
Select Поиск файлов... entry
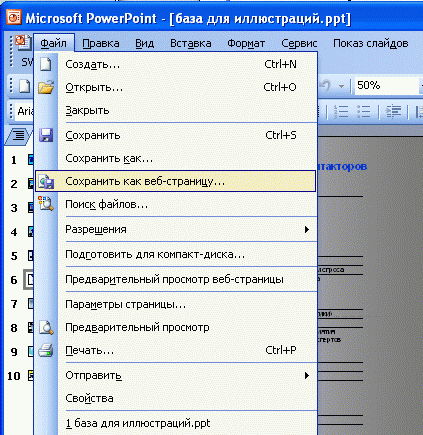tap(176, 204)
